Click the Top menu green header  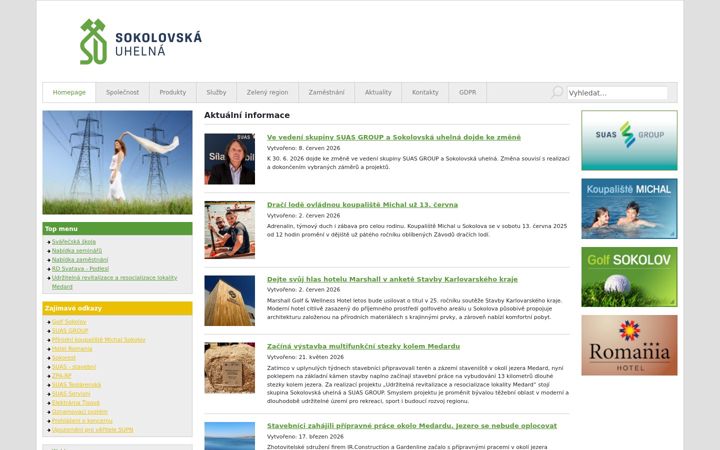coord(118,229)
